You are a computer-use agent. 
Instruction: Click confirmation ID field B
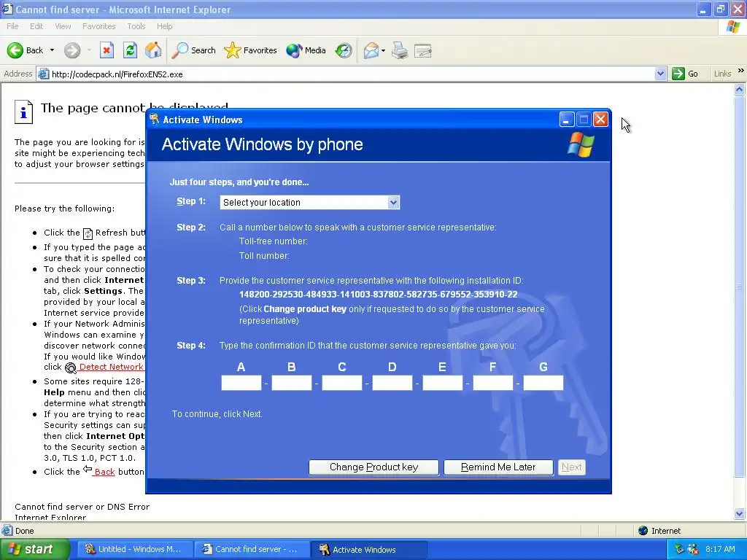click(292, 383)
